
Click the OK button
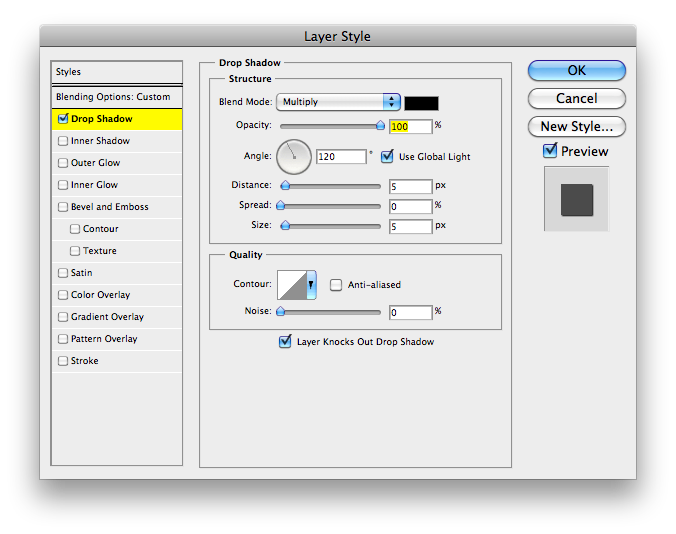coord(576,70)
